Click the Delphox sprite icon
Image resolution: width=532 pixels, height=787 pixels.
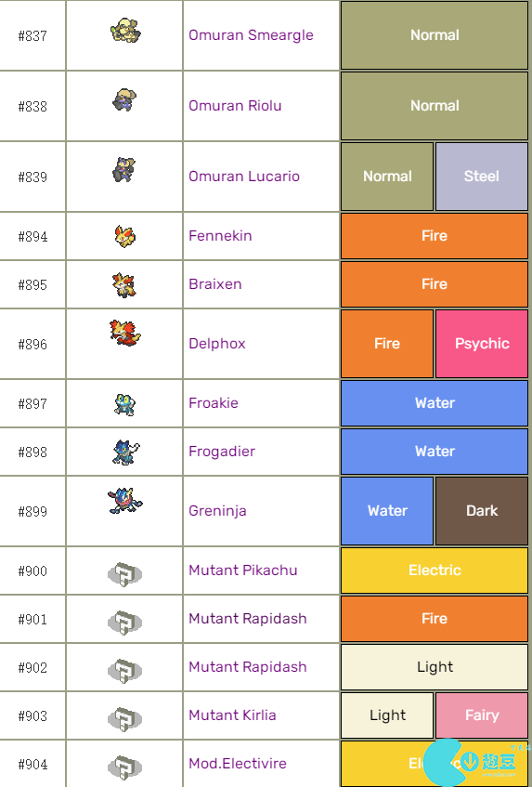point(125,333)
